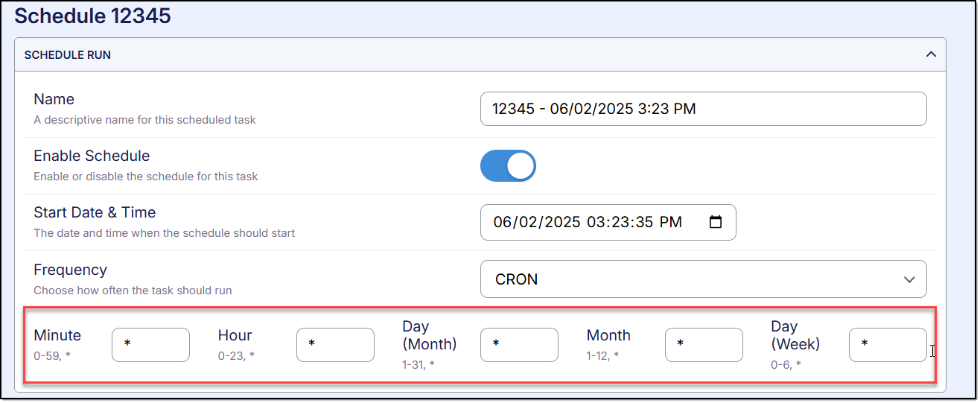This screenshot has width=980, height=403.
Task: Select the seconds segment in start time
Action: click(642, 223)
